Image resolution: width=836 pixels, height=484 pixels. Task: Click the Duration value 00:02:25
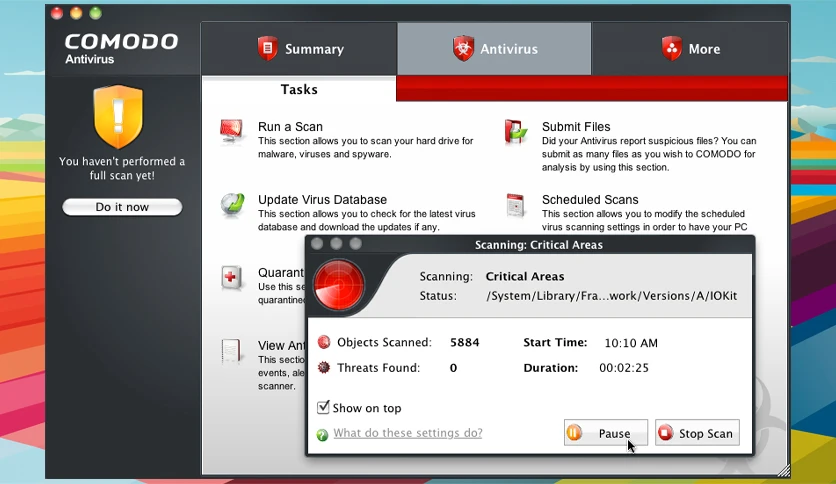pyautogui.click(x=624, y=367)
